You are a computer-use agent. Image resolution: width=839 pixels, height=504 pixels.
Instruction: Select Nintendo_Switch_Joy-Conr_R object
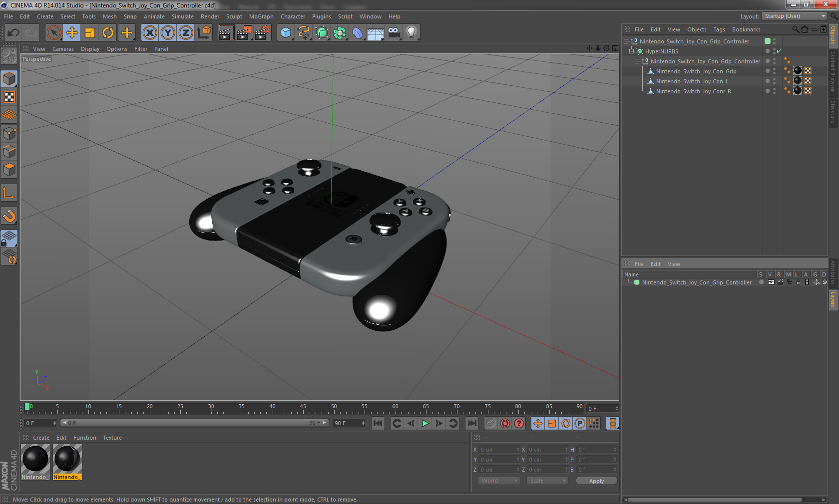(x=693, y=91)
